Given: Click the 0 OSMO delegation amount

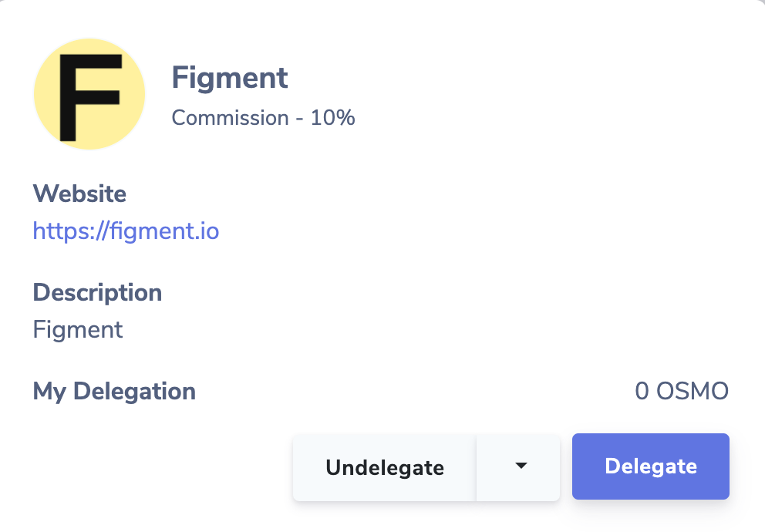Looking at the screenshot, I should click(x=682, y=391).
